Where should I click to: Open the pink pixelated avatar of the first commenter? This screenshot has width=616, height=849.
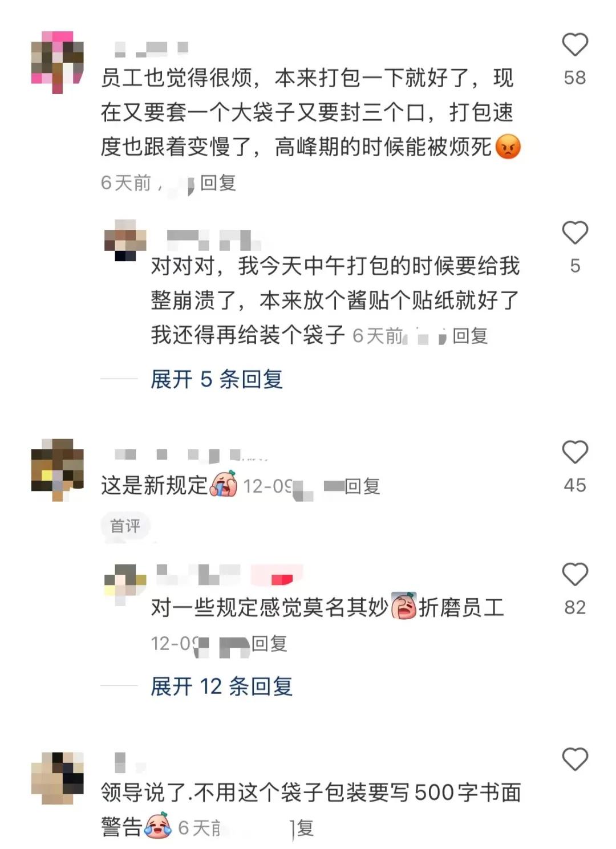57,62
